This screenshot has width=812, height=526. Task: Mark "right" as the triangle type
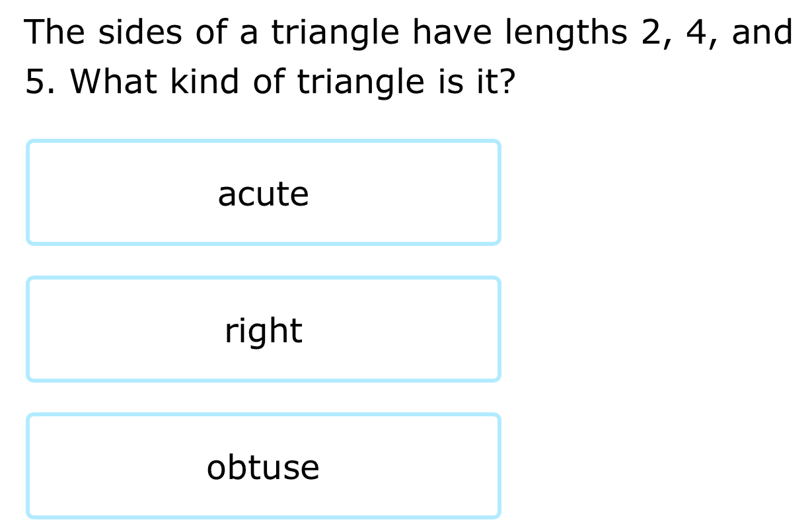264,329
